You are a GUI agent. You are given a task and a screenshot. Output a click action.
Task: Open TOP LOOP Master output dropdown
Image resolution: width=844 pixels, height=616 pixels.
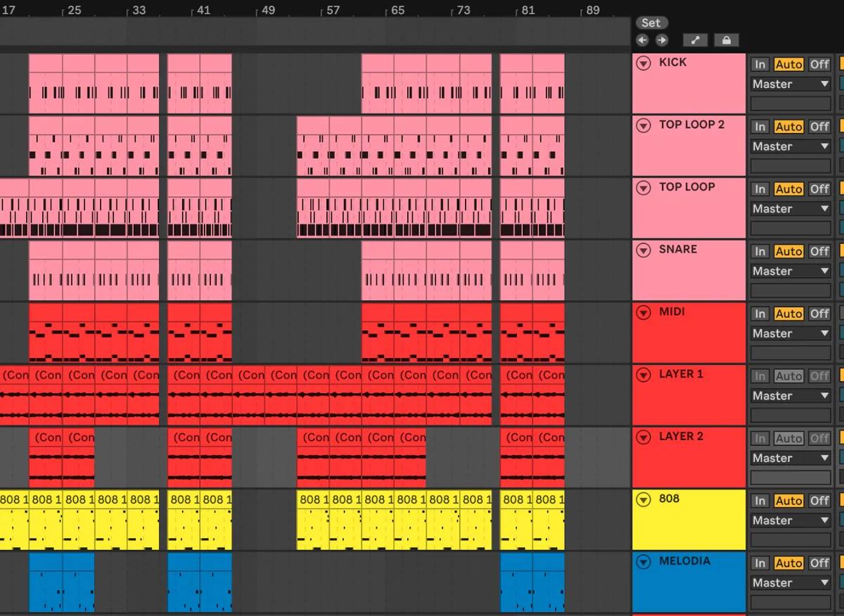(x=791, y=209)
